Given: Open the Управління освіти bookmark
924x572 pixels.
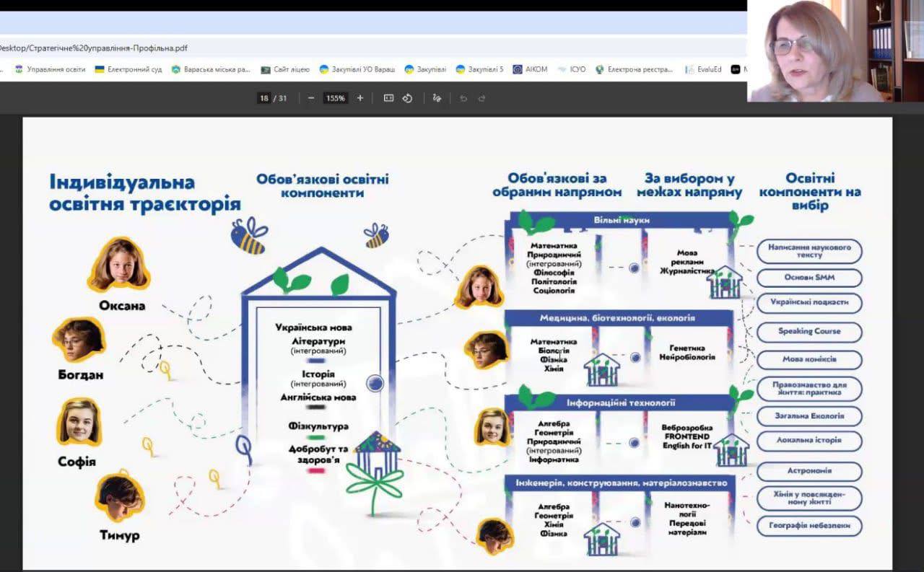Looking at the screenshot, I should 50,69.
